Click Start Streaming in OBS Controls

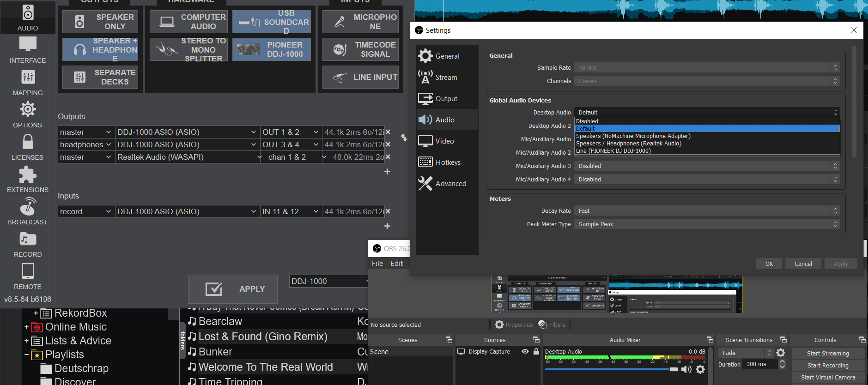pyautogui.click(x=828, y=353)
